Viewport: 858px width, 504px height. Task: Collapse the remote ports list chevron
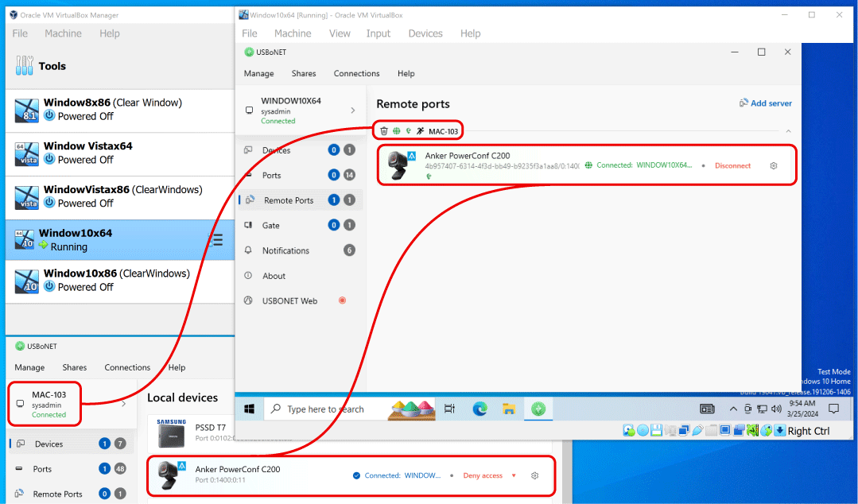[x=789, y=130]
